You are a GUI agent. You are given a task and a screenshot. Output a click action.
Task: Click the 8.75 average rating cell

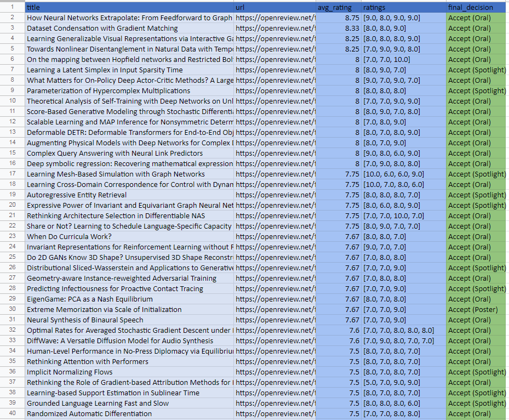pyautogui.click(x=339, y=18)
